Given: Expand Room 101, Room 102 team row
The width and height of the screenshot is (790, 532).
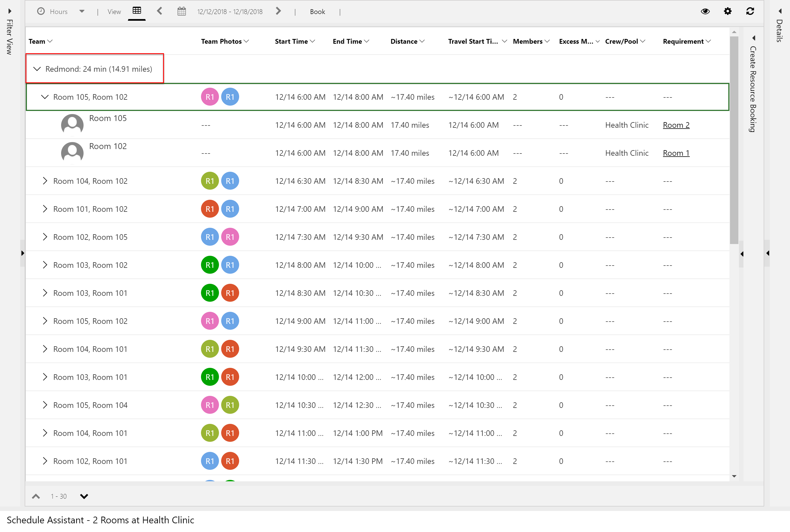Looking at the screenshot, I should (45, 208).
